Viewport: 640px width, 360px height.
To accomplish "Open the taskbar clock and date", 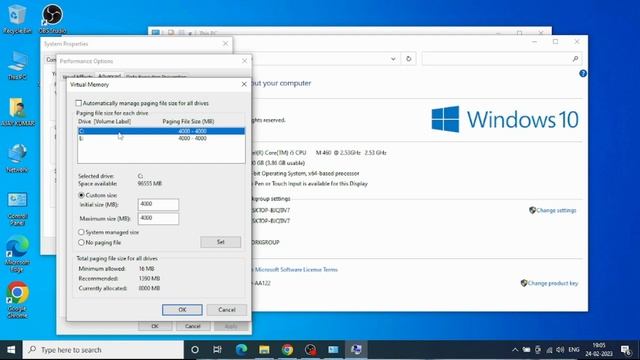I will [x=599, y=350].
